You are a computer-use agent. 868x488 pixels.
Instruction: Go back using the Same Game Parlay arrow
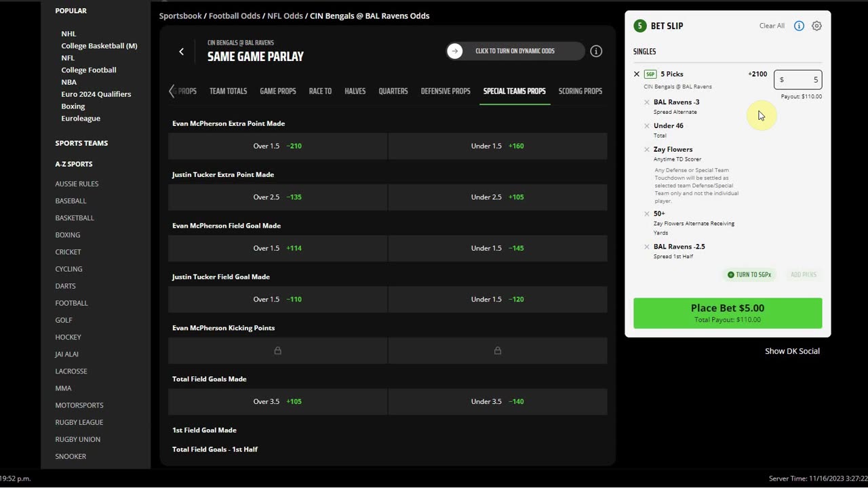[181, 52]
